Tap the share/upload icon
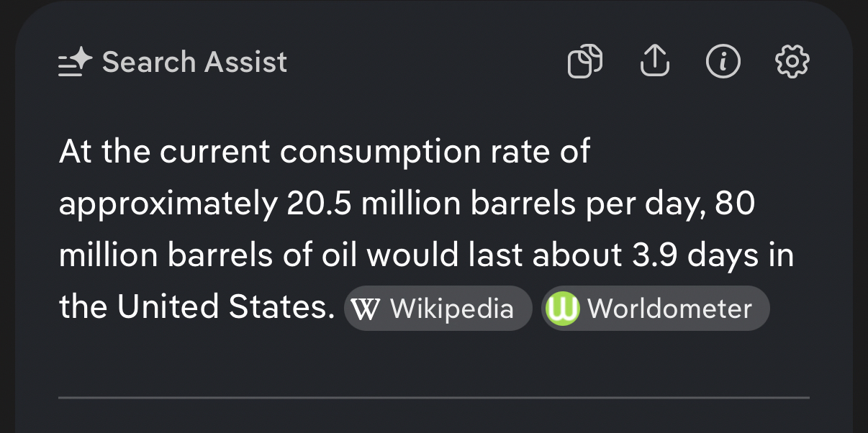This screenshot has height=433, width=868. [x=654, y=62]
